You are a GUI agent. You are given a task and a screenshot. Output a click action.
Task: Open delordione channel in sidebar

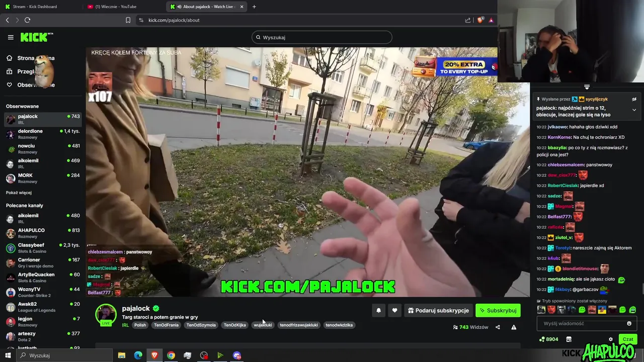pos(43,134)
